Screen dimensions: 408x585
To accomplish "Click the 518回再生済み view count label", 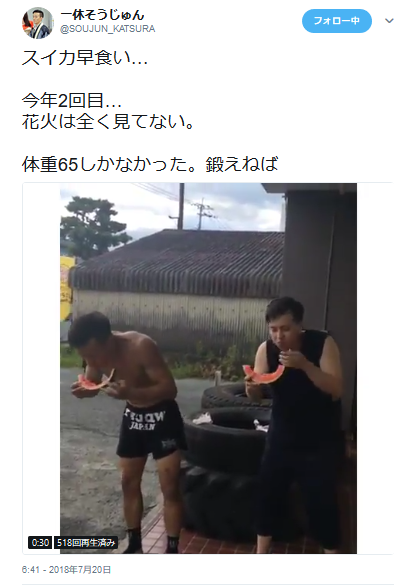I will [x=86, y=542].
